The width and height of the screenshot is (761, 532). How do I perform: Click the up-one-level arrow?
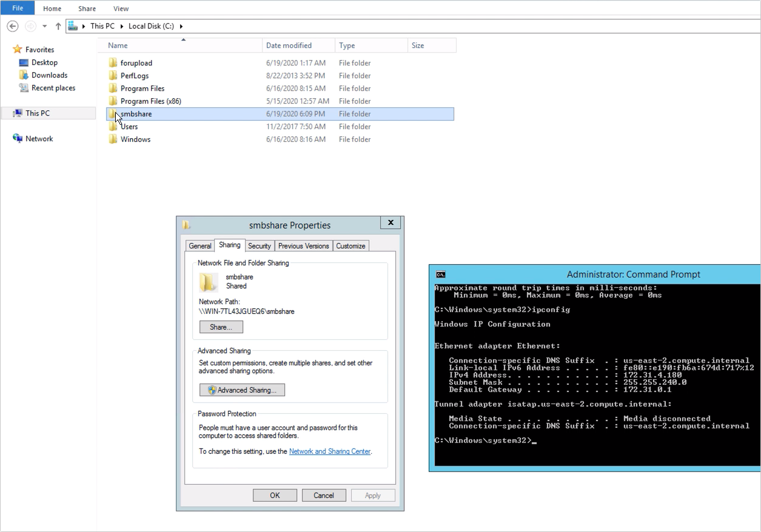click(x=58, y=26)
